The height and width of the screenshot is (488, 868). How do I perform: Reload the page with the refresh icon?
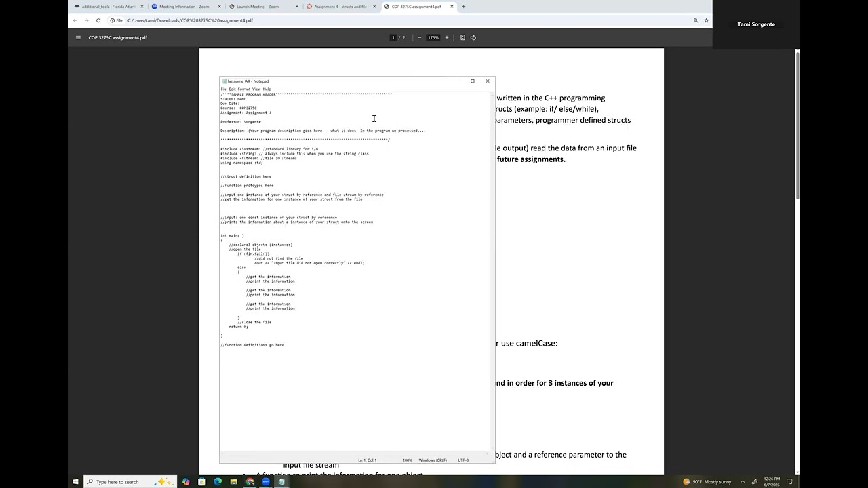(98, 20)
